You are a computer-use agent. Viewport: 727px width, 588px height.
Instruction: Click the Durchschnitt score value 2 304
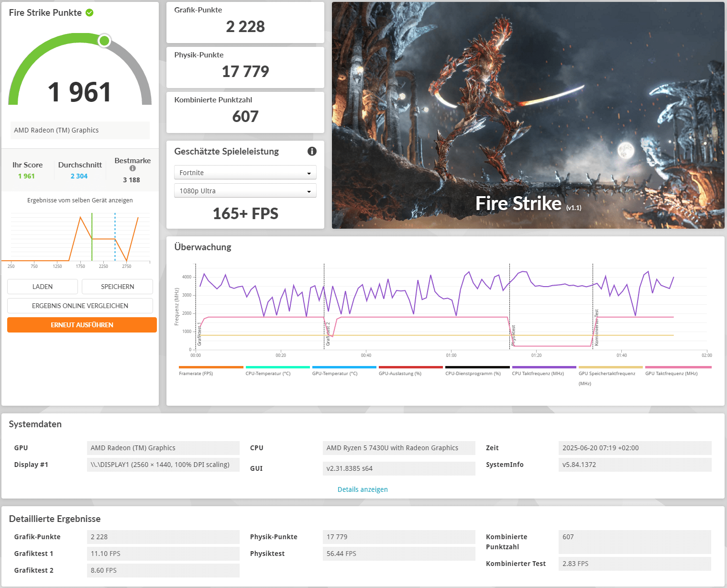pyautogui.click(x=79, y=176)
